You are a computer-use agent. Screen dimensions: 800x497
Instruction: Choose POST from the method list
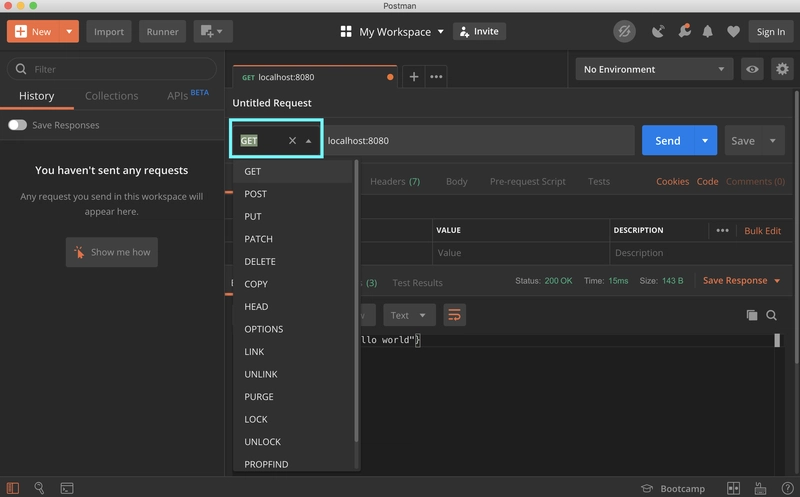coord(293,194)
